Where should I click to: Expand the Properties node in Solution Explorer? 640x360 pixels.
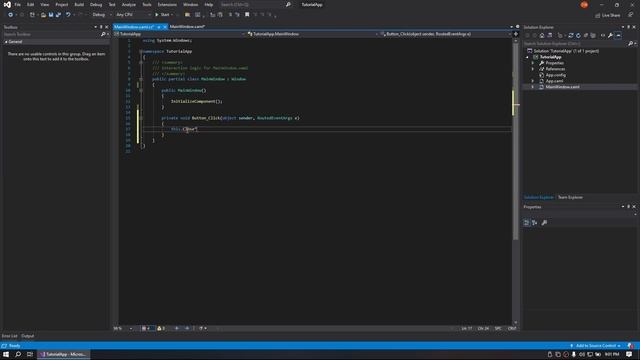coord(533,63)
